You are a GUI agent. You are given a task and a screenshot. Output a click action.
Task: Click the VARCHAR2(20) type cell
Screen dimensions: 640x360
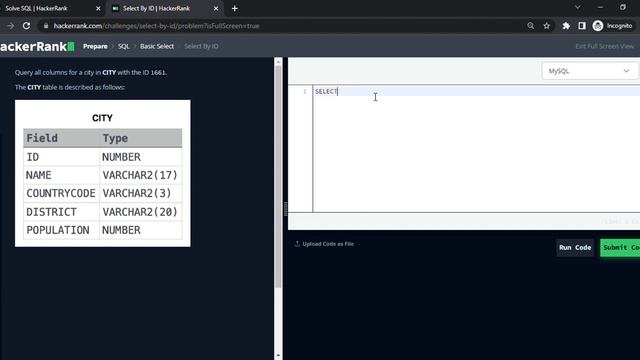(140, 212)
